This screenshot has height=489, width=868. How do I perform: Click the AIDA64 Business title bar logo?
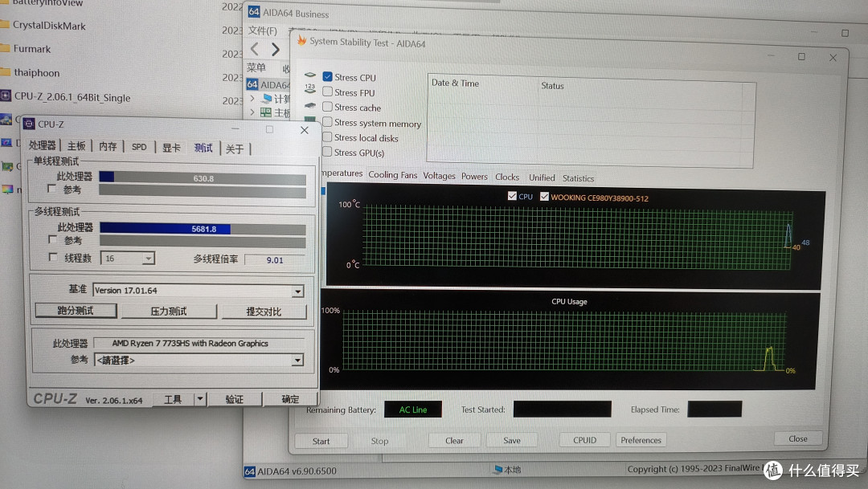[253, 11]
